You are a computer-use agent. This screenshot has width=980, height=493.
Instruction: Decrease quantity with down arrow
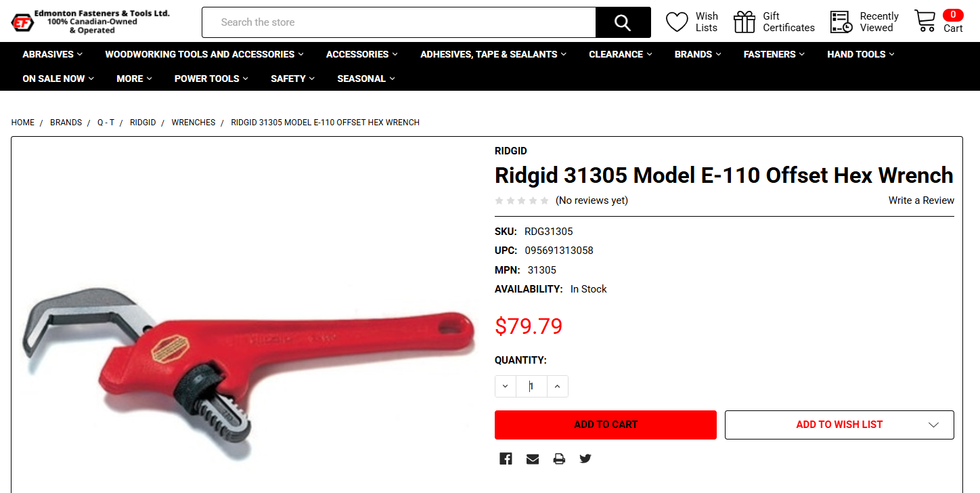click(506, 386)
